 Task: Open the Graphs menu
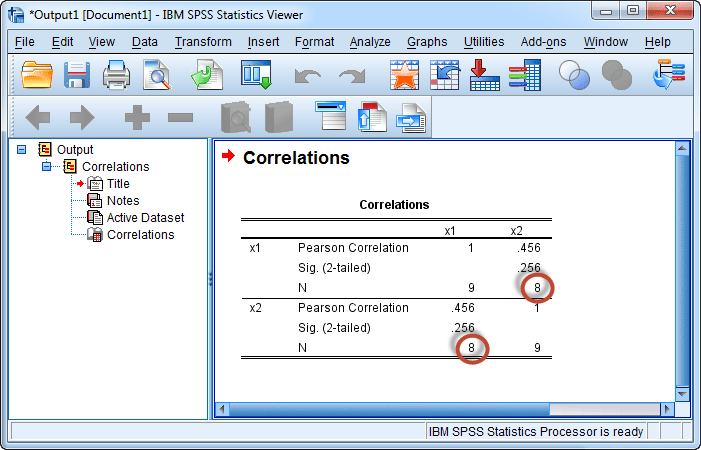(x=427, y=42)
